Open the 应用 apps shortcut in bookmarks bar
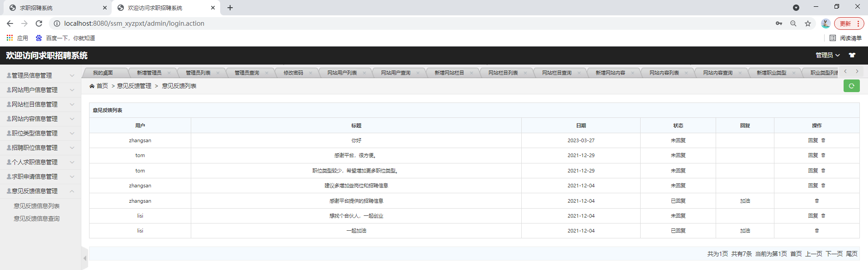Image resolution: width=868 pixels, height=270 pixels. pos(17,38)
